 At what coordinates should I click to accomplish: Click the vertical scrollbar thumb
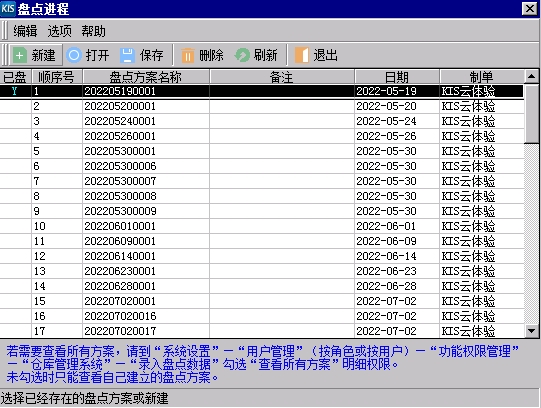(531, 113)
